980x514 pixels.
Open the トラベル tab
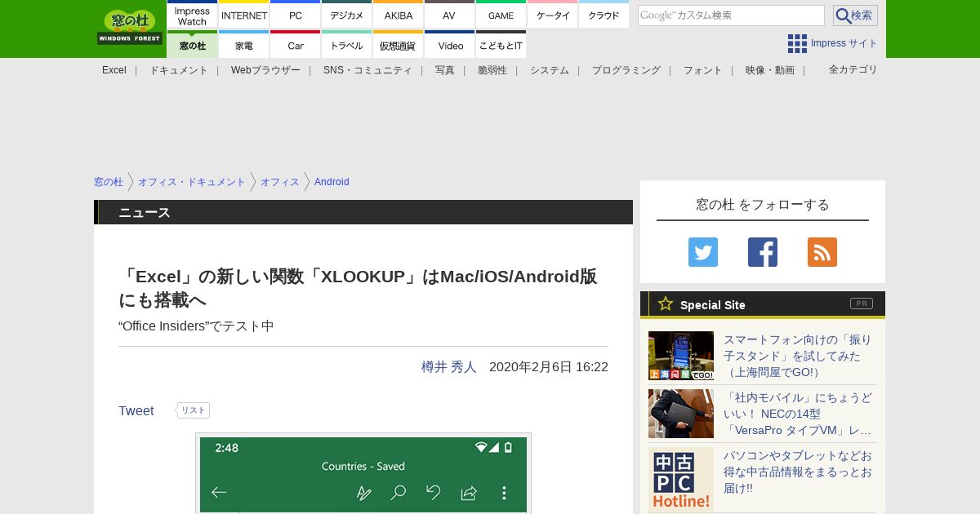point(347,45)
